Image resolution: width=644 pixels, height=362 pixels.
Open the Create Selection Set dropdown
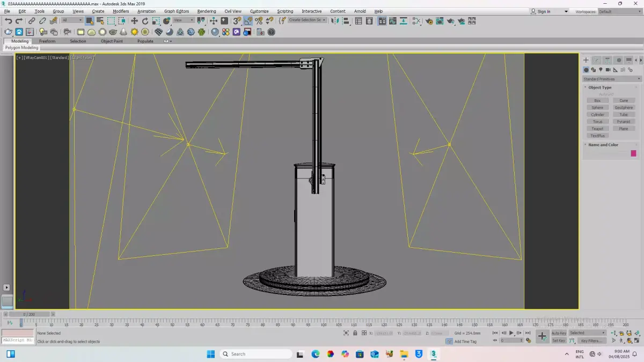tap(308, 20)
